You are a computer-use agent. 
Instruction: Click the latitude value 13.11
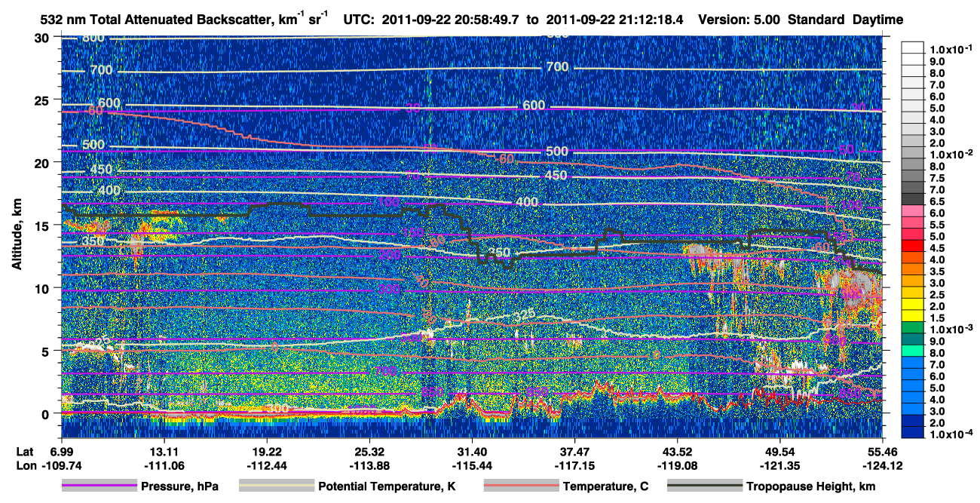[x=164, y=450]
